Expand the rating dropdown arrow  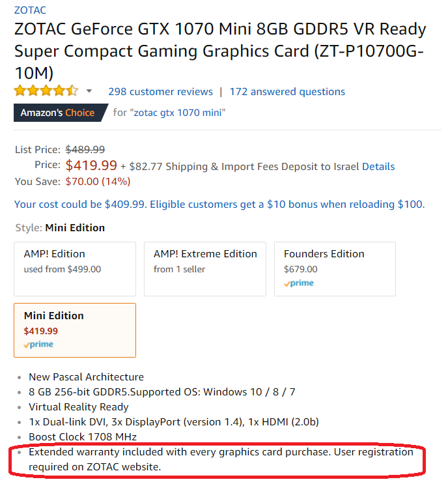tap(89, 91)
